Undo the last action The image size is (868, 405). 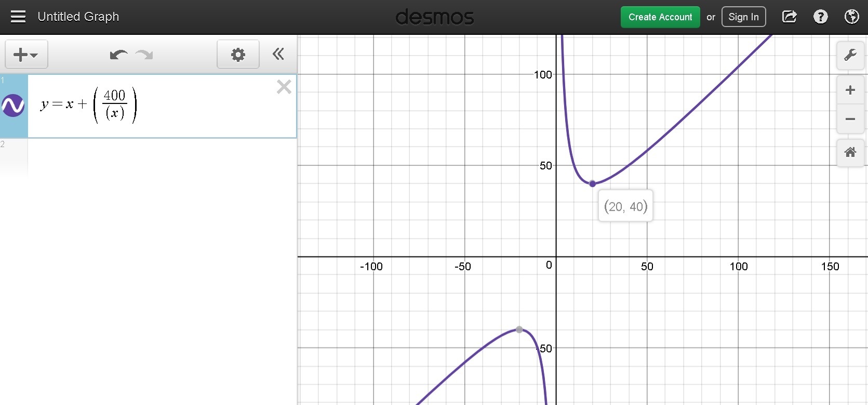coord(118,55)
